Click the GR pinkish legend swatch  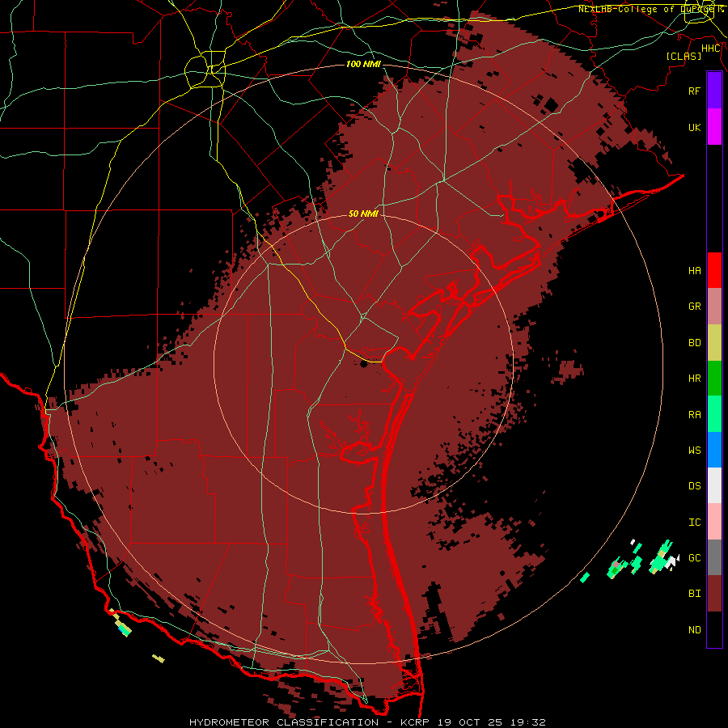pyautogui.click(x=714, y=307)
